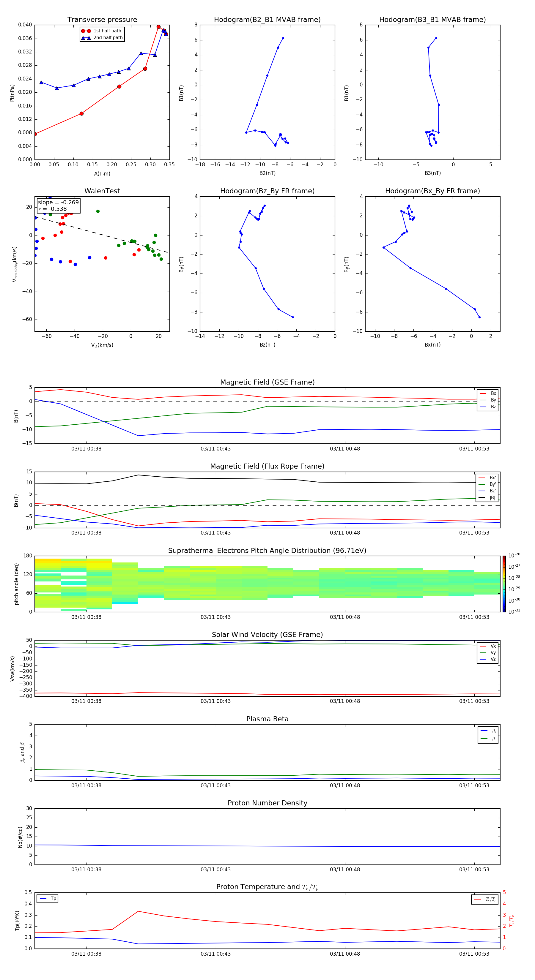Click the "B3(nT)" x-axis label

[x=432, y=173]
